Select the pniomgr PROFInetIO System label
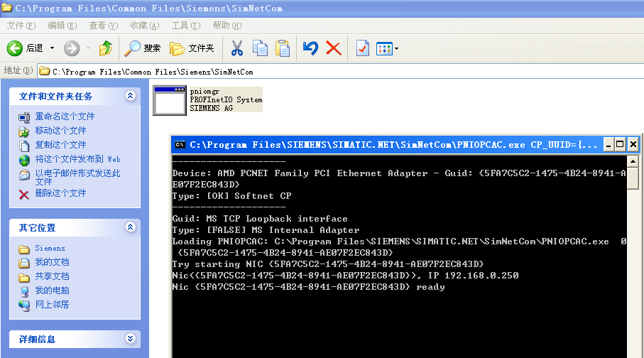 coord(226,99)
